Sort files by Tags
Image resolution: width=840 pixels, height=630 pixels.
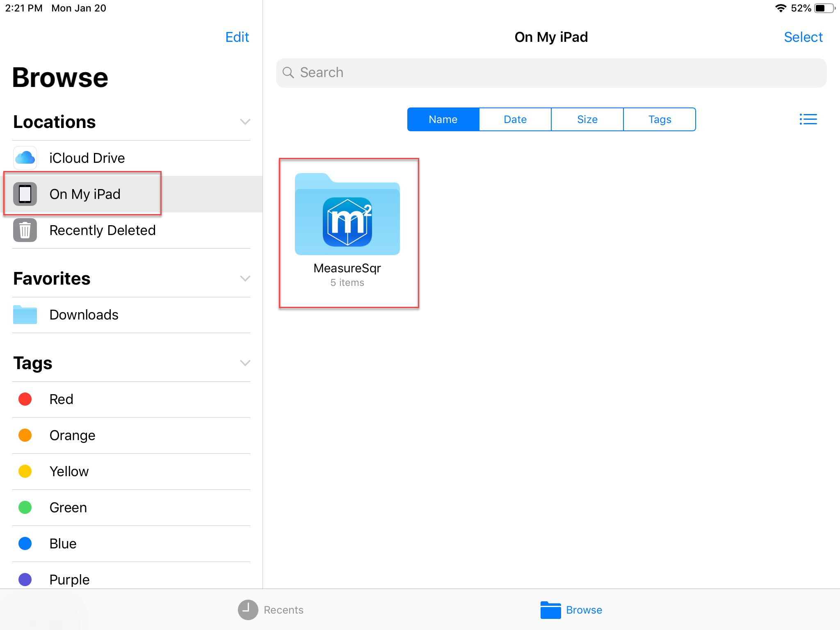660,119
